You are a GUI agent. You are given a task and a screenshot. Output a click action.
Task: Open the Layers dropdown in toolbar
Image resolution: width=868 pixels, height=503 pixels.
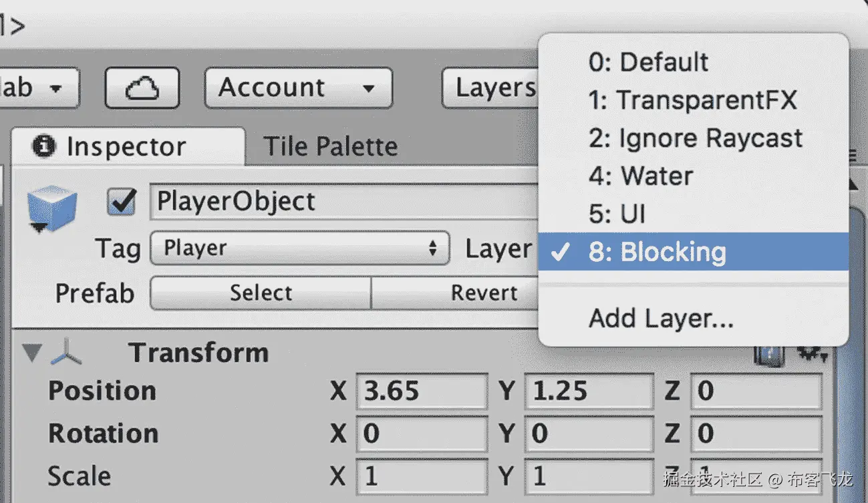(492, 88)
